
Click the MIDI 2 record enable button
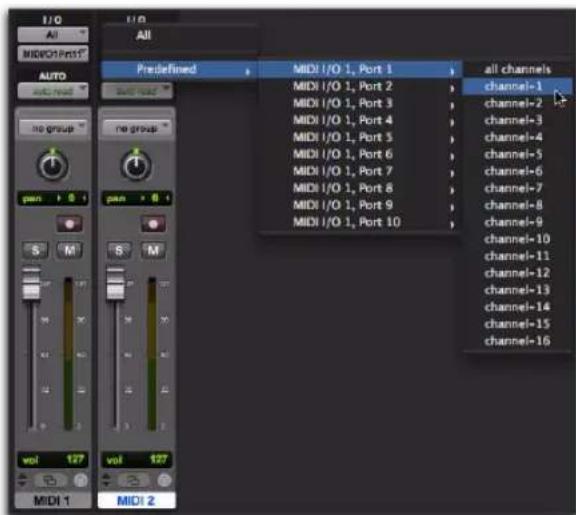click(x=153, y=224)
